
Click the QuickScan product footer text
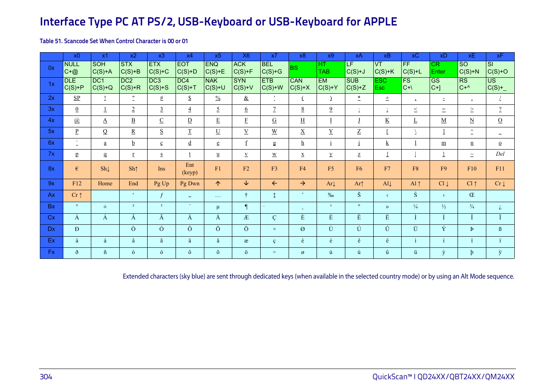(x=443, y=377)
